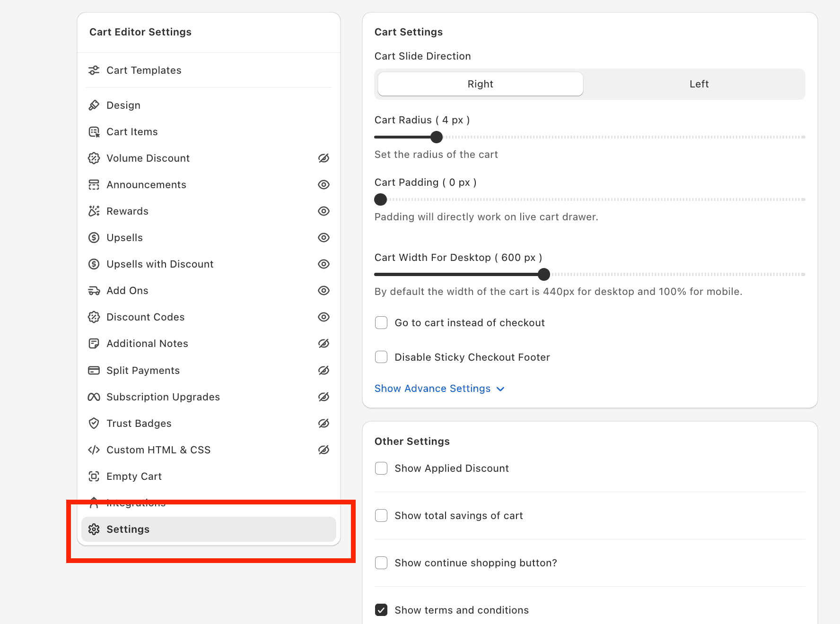Click the Cart Items icon
Screen dimensions: 840x624
pos(94,132)
